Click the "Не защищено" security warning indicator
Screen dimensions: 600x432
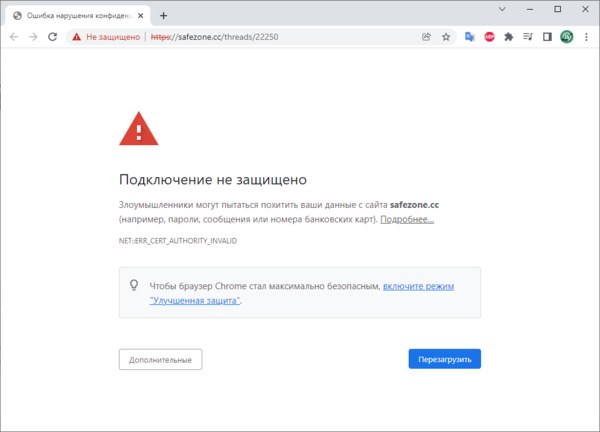(x=107, y=37)
